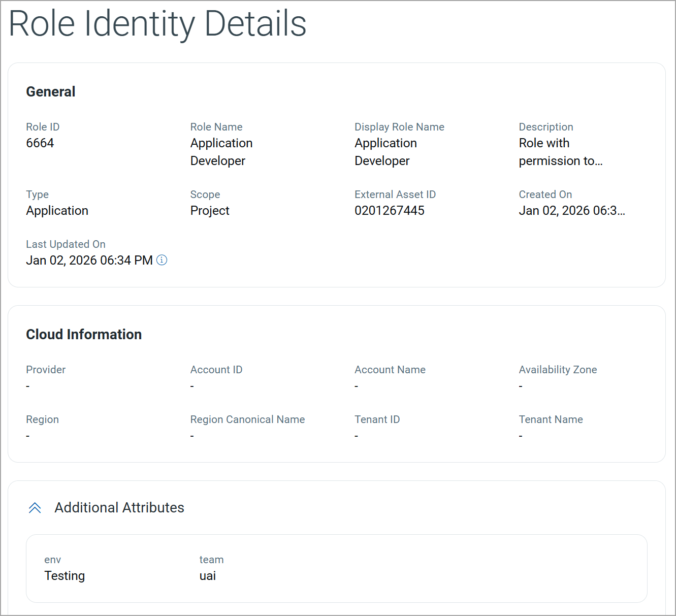Click the Display Role Name value

tap(385, 152)
